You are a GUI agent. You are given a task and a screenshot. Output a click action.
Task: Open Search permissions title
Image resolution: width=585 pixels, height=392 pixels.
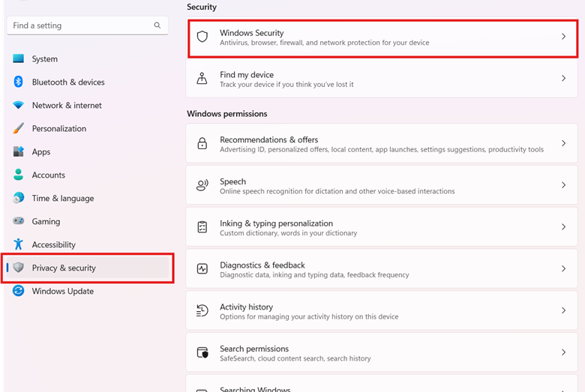click(254, 349)
